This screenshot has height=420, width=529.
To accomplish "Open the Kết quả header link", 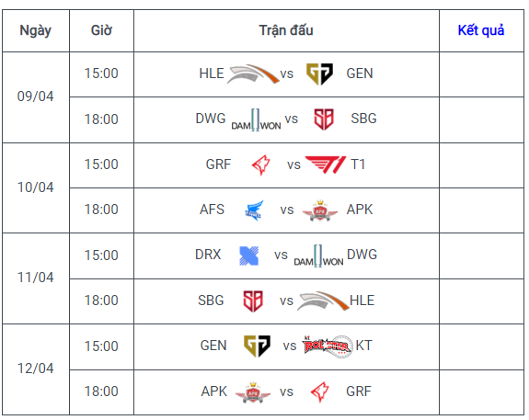I will [x=481, y=30].
